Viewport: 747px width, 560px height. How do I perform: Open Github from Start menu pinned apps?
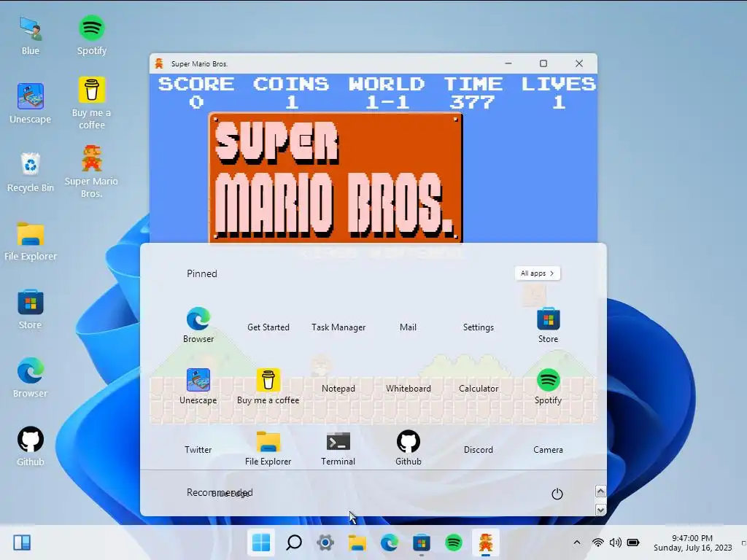(409, 448)
